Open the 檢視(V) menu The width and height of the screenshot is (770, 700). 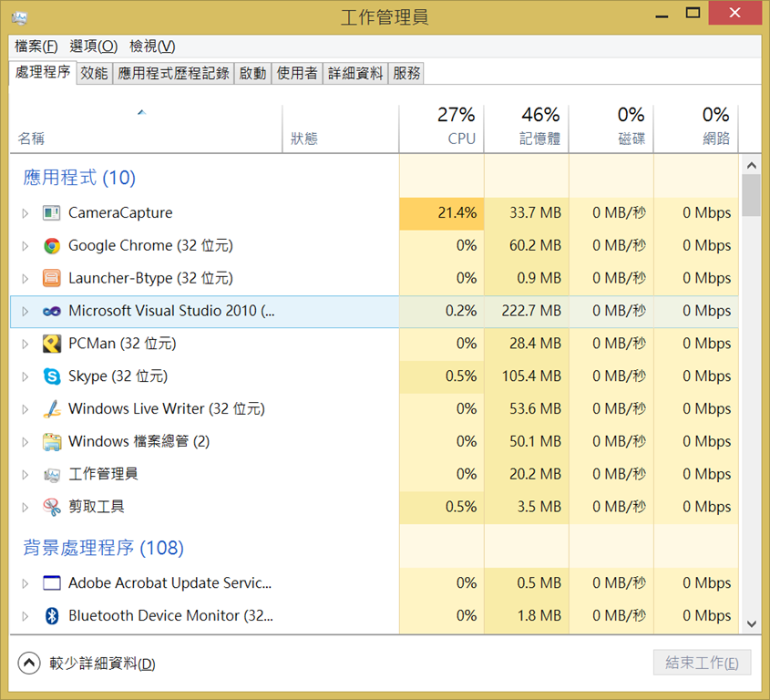tap(152, 46)
